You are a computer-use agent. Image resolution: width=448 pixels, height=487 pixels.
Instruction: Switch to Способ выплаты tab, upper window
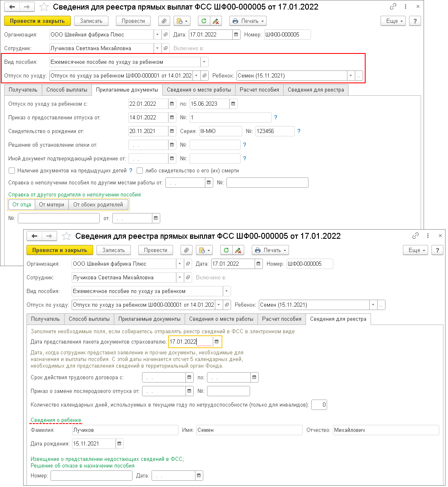tap(67, 90)
